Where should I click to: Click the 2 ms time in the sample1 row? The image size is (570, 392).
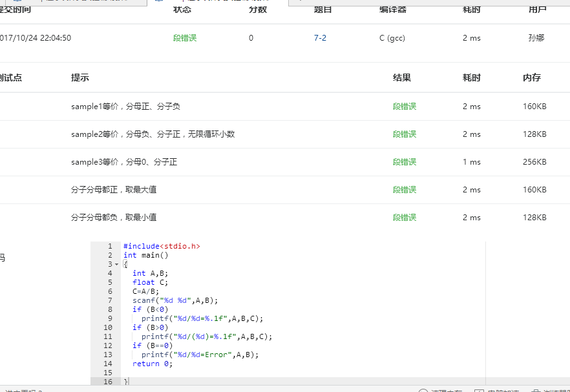(x=472, y=107)
